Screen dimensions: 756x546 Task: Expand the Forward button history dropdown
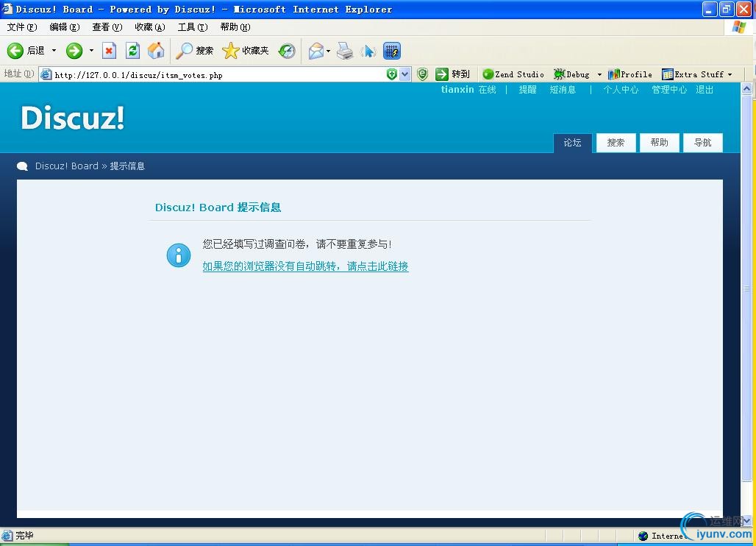(91, 51)
